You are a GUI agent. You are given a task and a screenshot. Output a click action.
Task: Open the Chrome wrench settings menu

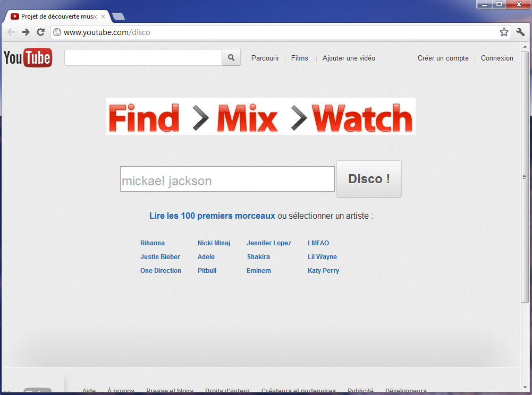pos(520,32)
